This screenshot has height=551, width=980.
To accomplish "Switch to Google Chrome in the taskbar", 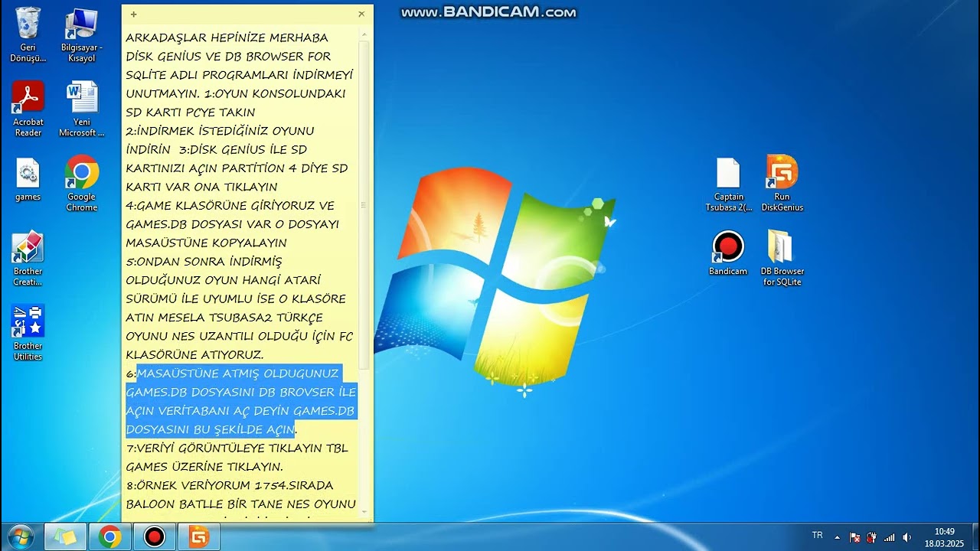I will [x=109, y=537].
